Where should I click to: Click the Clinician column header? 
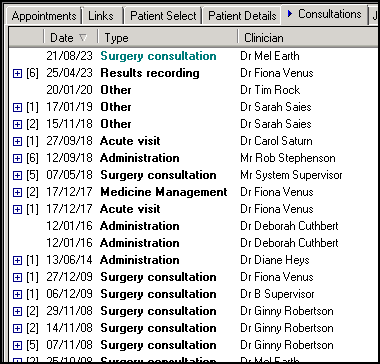[308, 38]
